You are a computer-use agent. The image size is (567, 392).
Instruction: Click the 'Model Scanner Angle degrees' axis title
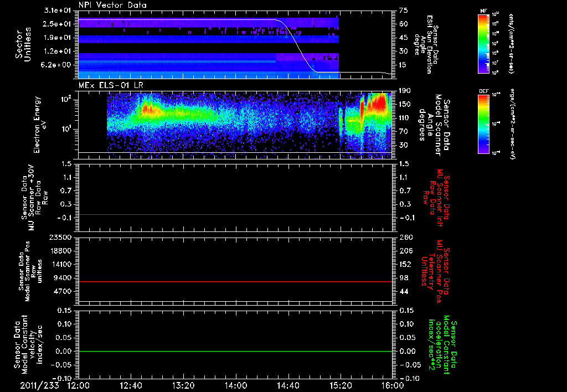click(434, 125)
